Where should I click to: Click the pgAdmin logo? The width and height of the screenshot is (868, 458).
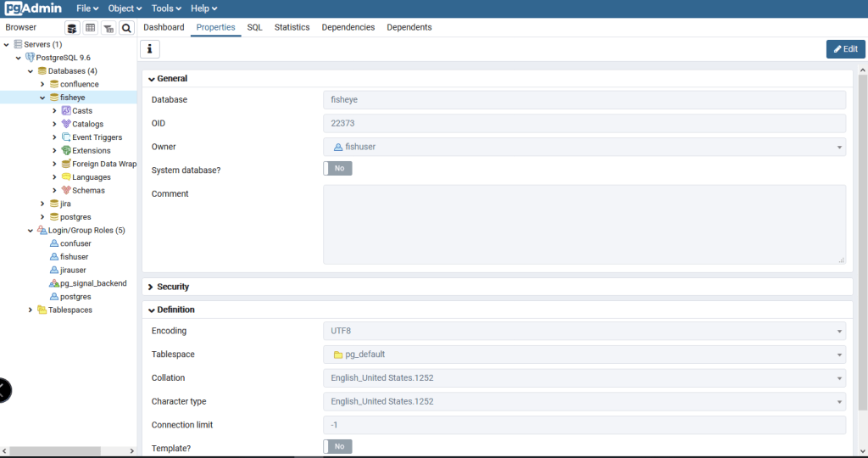[32, 8]
